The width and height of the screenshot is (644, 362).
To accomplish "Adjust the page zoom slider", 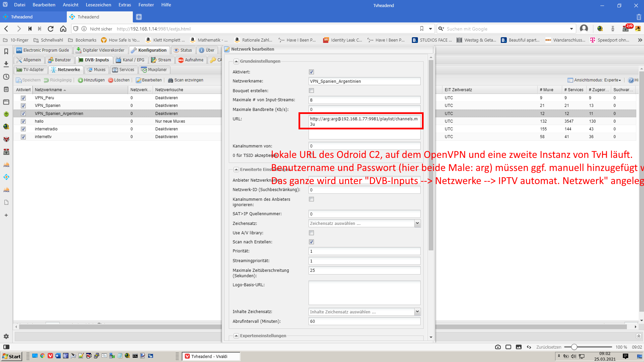I will pos(574,347).
